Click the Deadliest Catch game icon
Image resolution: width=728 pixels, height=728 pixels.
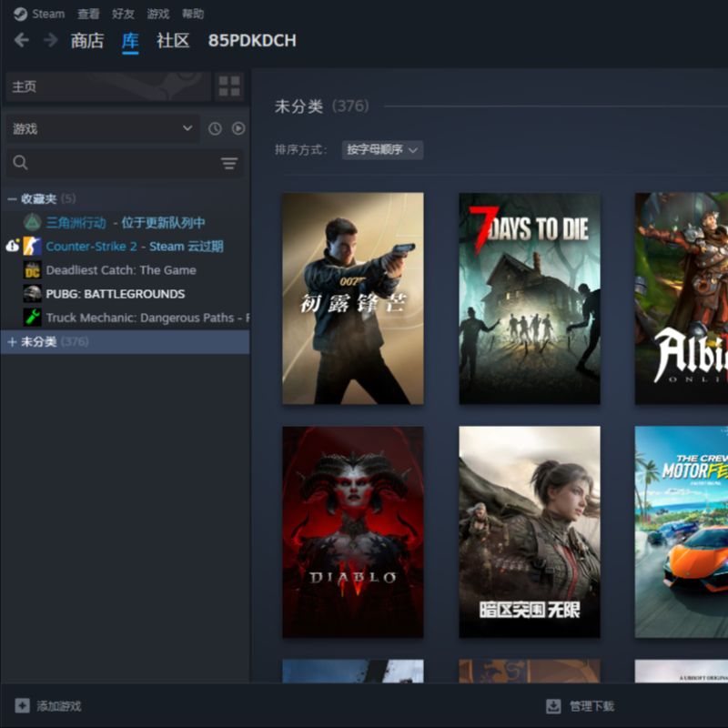click(x=33, y=269)
